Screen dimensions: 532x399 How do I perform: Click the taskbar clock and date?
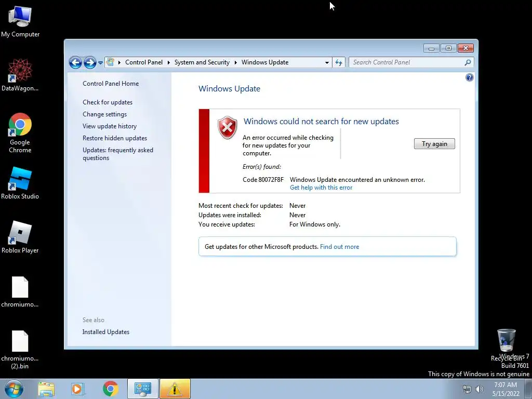click(506, 389)
